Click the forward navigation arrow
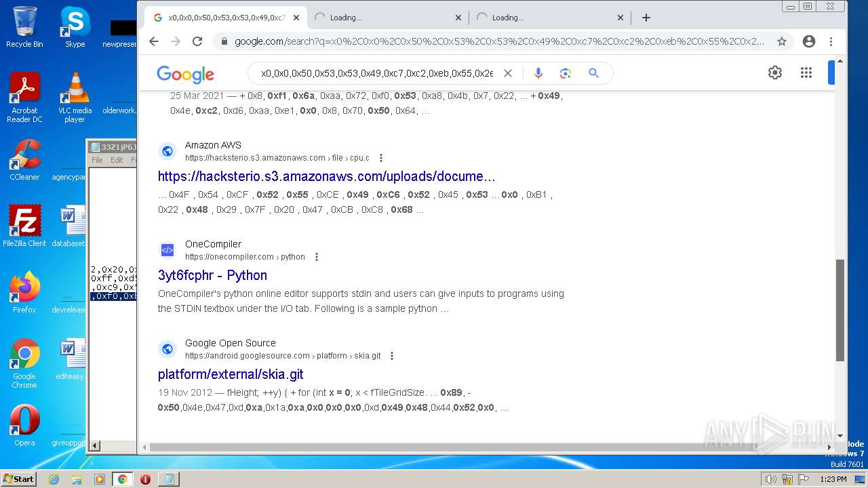 [176, 41]
